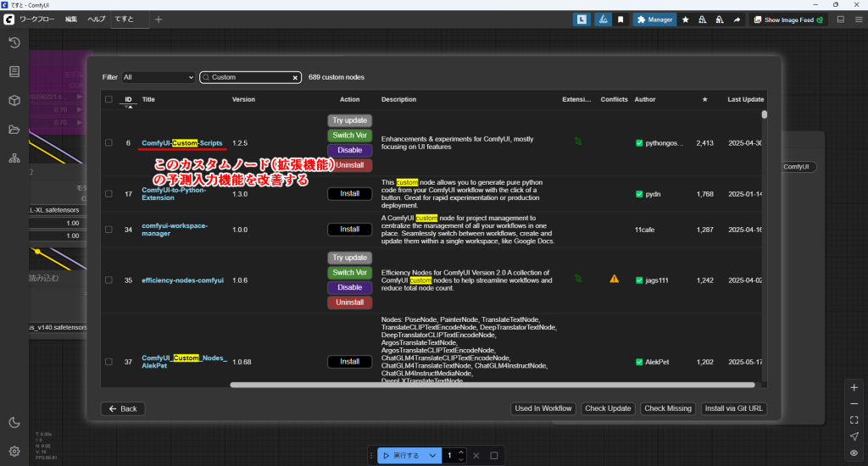The image size is (868, 466).
Task: Click Install for ComfyUI-to-Python-Extension
Action: 349,194
